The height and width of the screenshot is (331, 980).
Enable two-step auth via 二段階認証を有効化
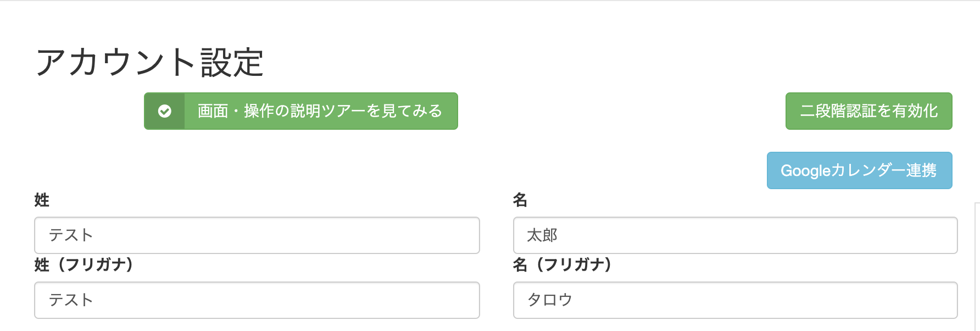[868, 111]
